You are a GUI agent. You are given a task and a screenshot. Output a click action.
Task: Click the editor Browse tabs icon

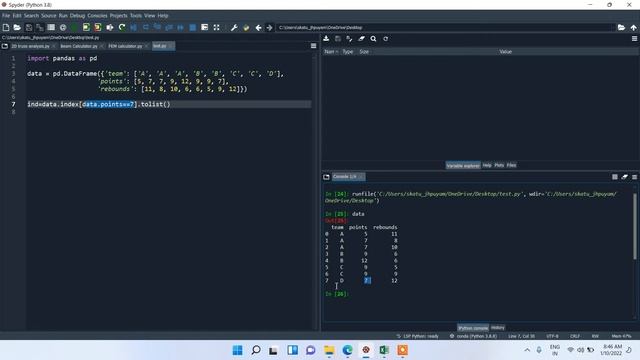click(5, 46)
